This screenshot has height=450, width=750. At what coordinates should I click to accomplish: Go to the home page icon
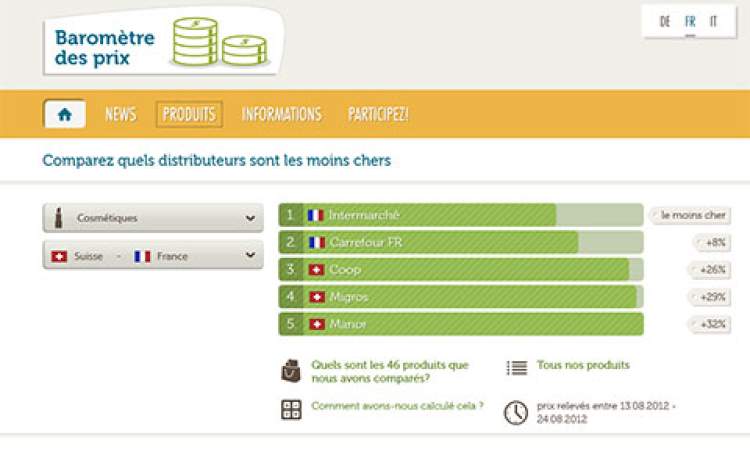click(65, 114)
